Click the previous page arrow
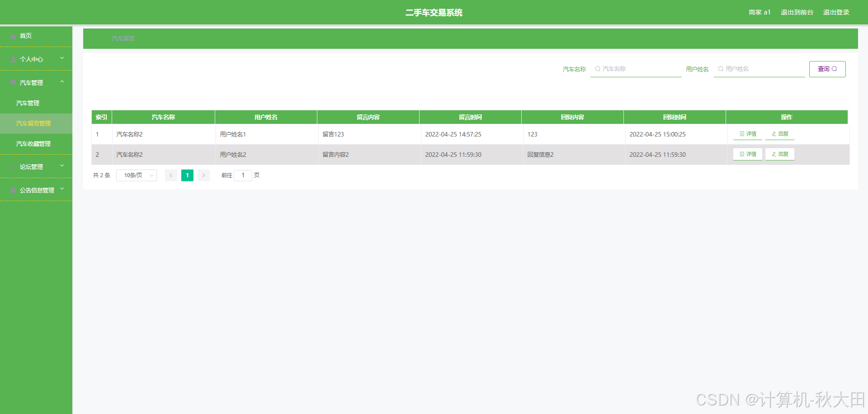 pos(171,175)
